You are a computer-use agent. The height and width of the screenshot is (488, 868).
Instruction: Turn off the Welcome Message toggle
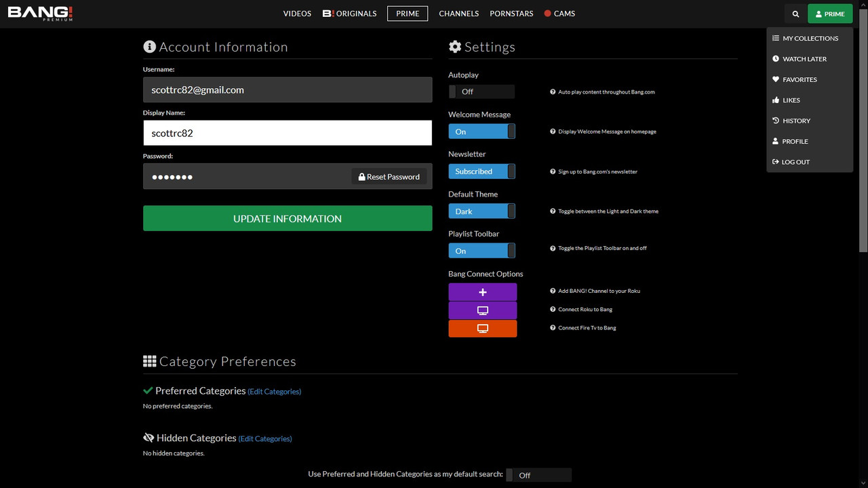[481, 131]
